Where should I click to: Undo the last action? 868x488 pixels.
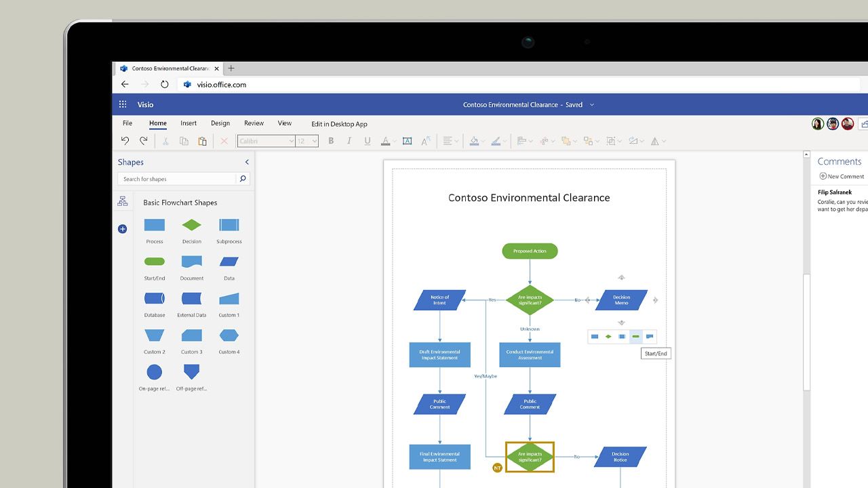tap(125, 141)
